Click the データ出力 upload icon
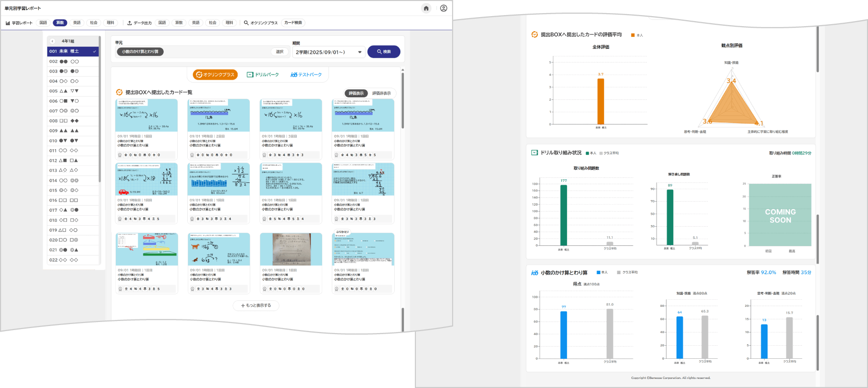The width and height of the screenshot is (868, 388). pyautogui.click(x=129, y=23)
